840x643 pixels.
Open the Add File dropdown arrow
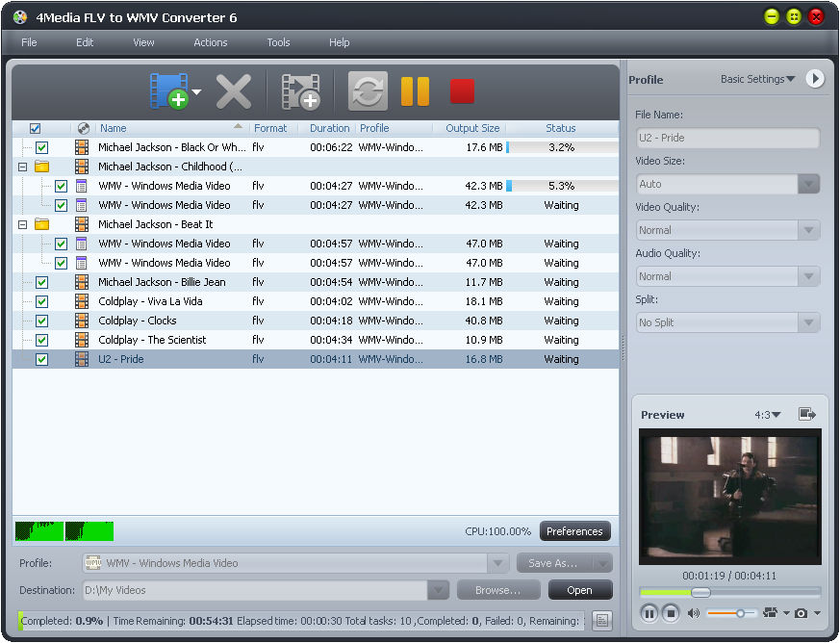(x=196, y=91)
